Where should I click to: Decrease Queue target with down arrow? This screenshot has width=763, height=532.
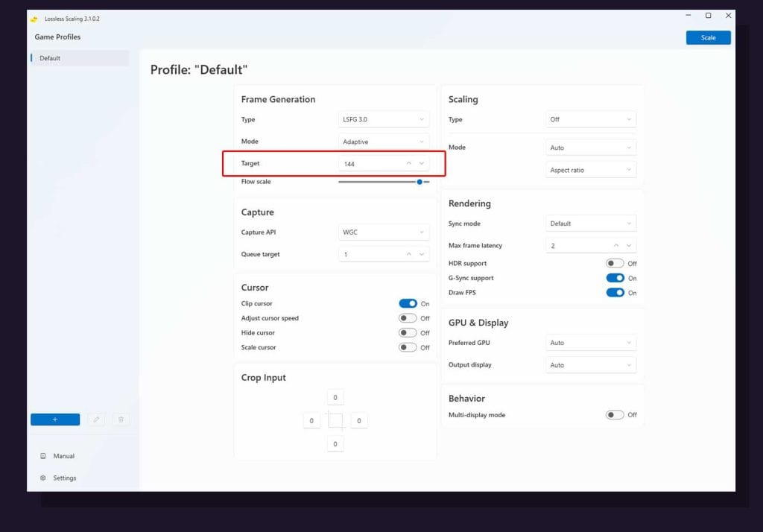point(422,254)
